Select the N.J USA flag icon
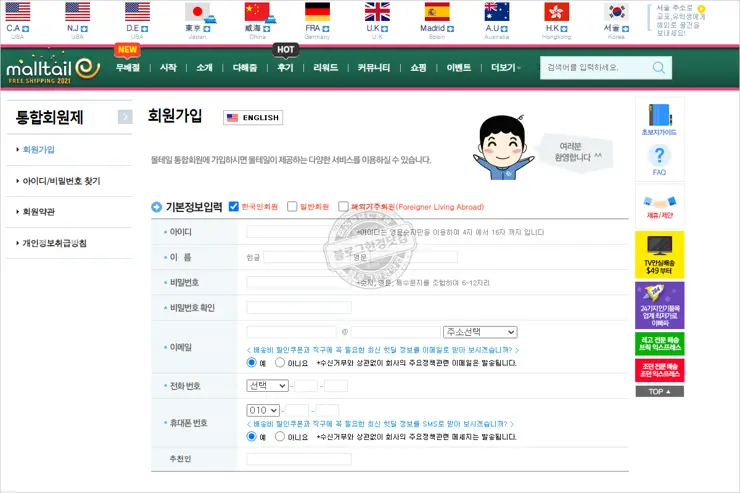Viewport: 740px width, 493px height. [x=77, y=12]
